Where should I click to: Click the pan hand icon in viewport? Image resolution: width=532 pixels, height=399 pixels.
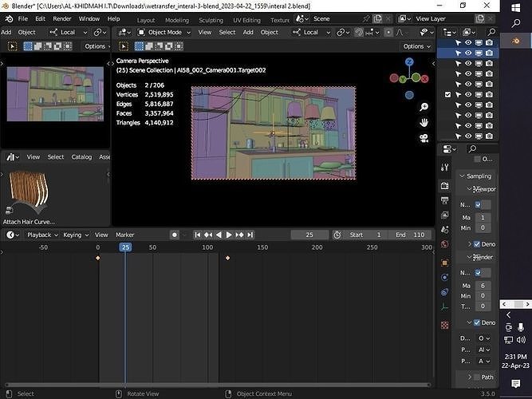(x=424, y=122)
